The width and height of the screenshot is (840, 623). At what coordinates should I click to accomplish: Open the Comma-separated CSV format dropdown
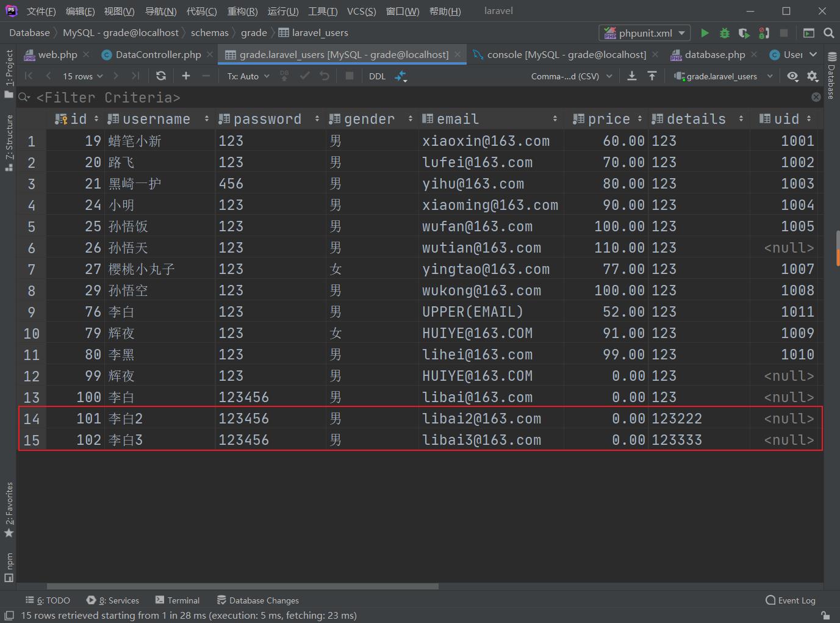[572, 76]
